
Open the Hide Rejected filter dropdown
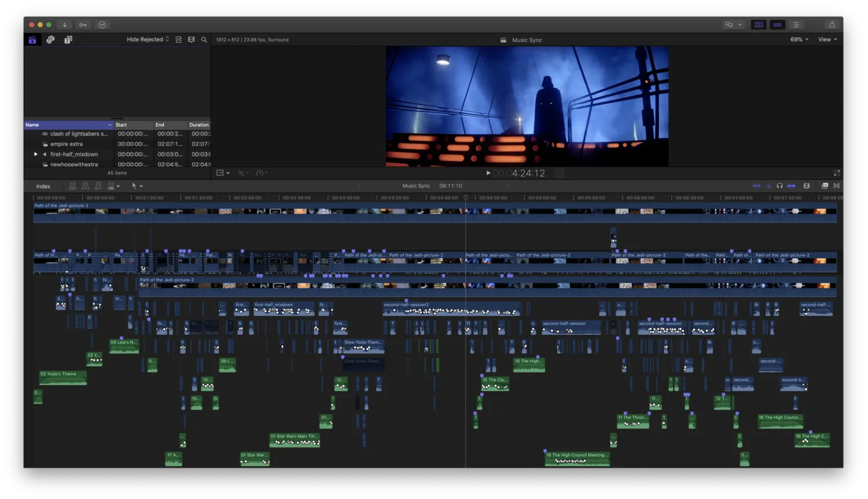pos(148,39)
